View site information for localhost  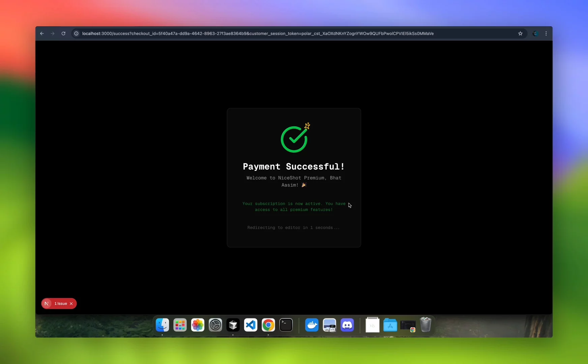(x=76, y=33)
